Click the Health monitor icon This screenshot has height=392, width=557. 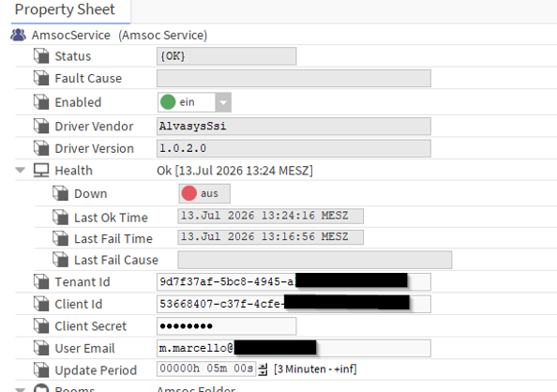tap(41, 171)
